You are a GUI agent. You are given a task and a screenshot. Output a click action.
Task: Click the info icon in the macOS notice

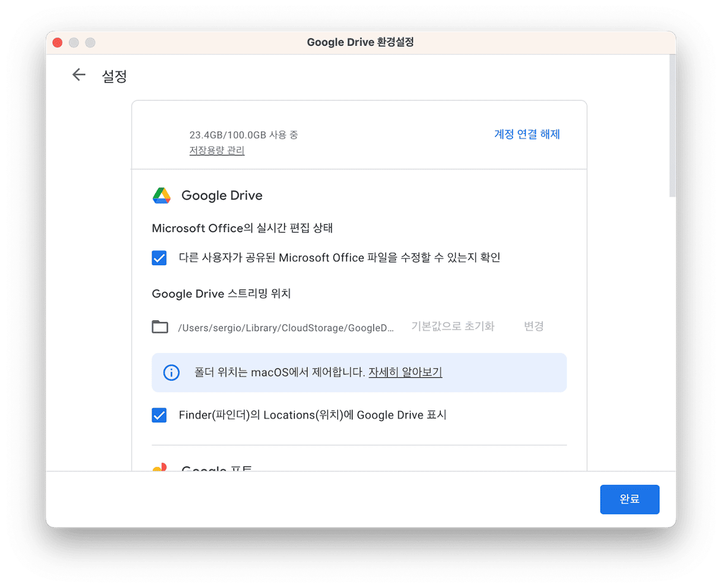coord(171,373)
